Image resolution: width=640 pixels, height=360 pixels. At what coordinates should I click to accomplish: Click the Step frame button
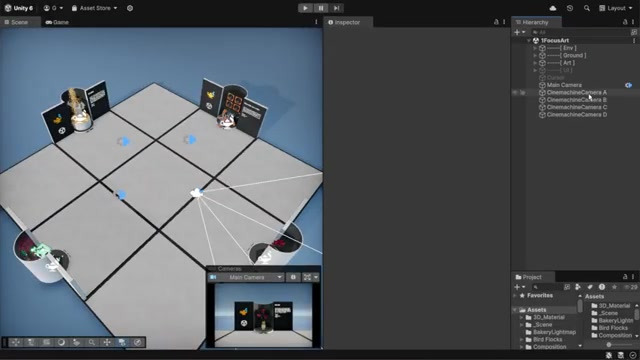(336, 8)
